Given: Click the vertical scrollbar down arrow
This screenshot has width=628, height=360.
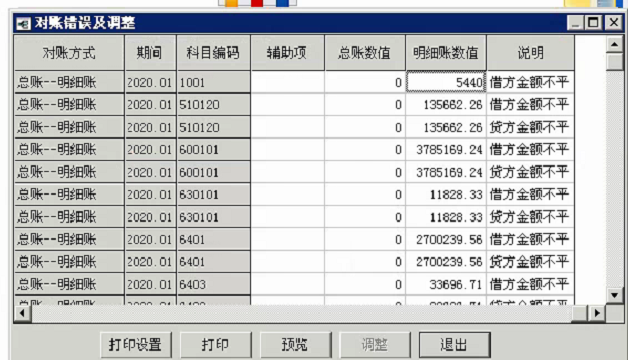Looking at the screenshot, I should click(614, 296).
